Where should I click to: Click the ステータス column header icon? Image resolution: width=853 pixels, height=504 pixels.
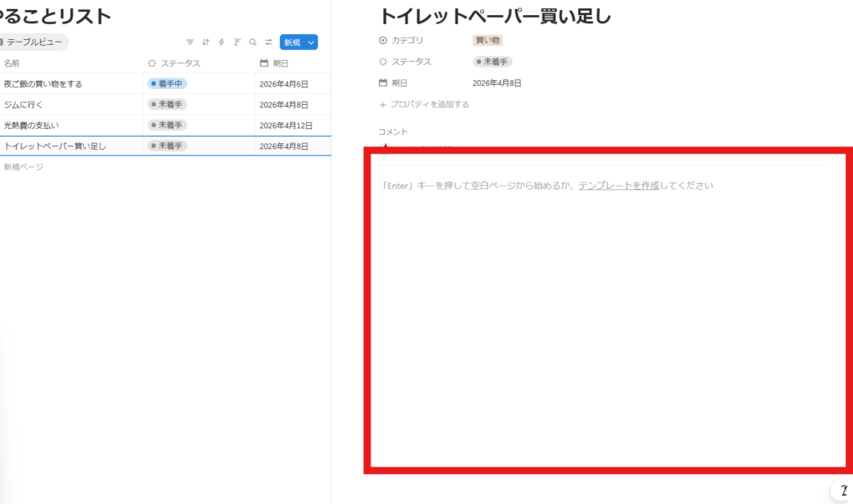(152, 63)
